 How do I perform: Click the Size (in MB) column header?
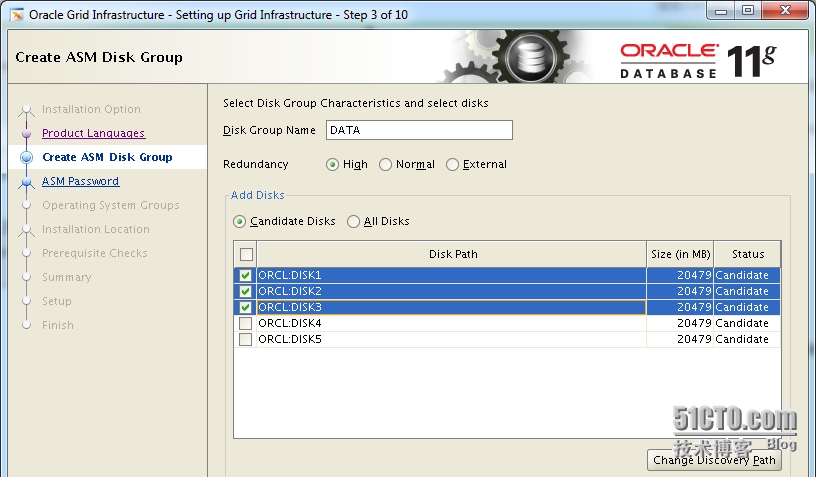coord(680,254)
